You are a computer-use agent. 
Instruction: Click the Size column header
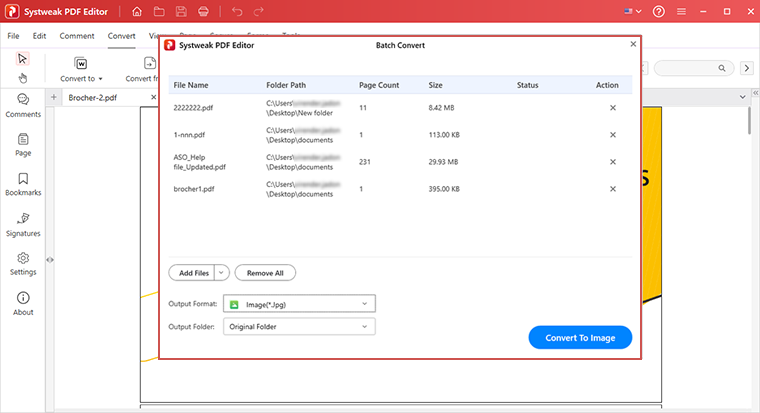coord(435,85)
